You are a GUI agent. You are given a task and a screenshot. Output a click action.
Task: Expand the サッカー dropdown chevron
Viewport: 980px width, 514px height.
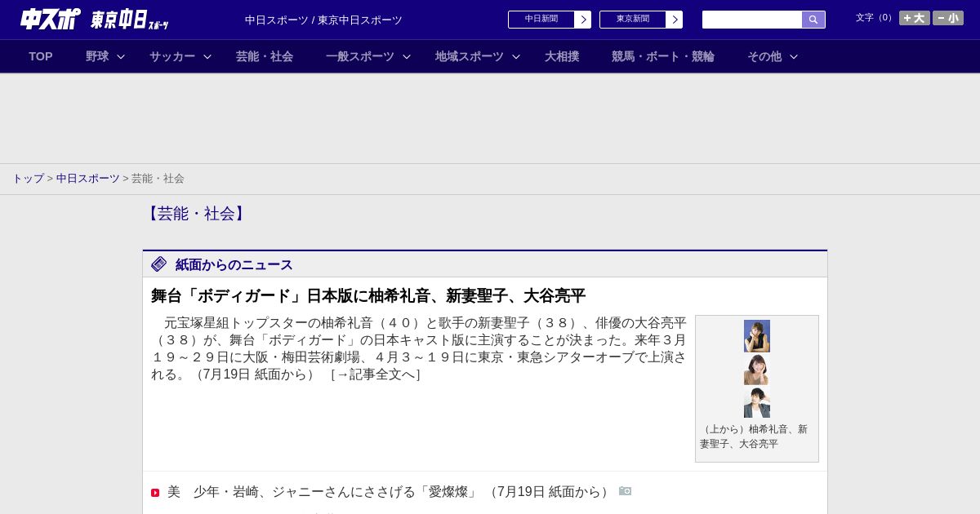pyautogui.click(x=207, y=57)
